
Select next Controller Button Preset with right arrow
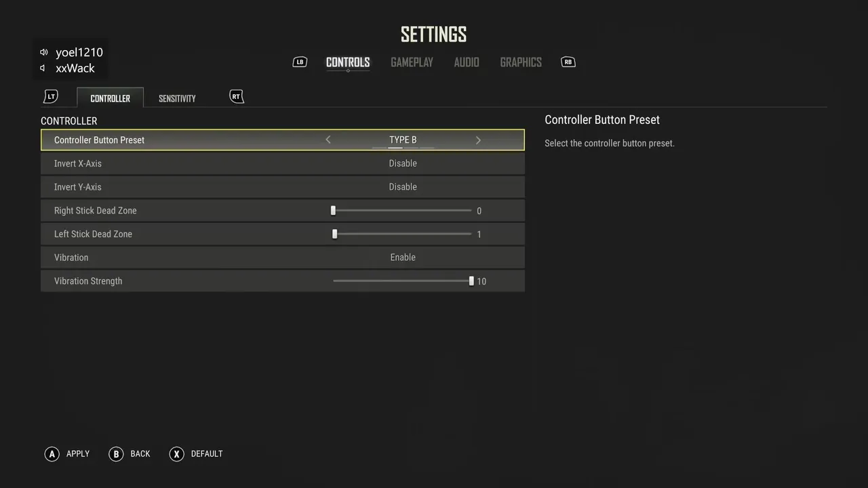click(478, 140)
